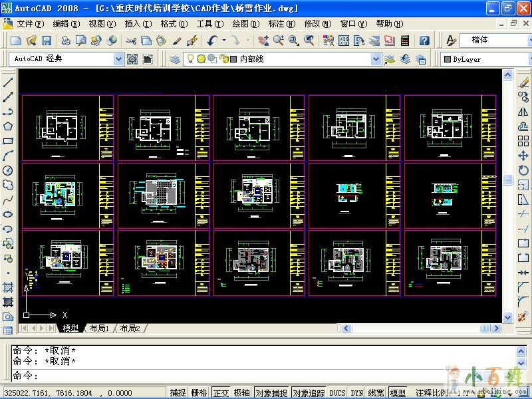This screenshot has width=532, height=399.
Task: Click the 捕捉 snap button
Action: click(x=178, y=393)
